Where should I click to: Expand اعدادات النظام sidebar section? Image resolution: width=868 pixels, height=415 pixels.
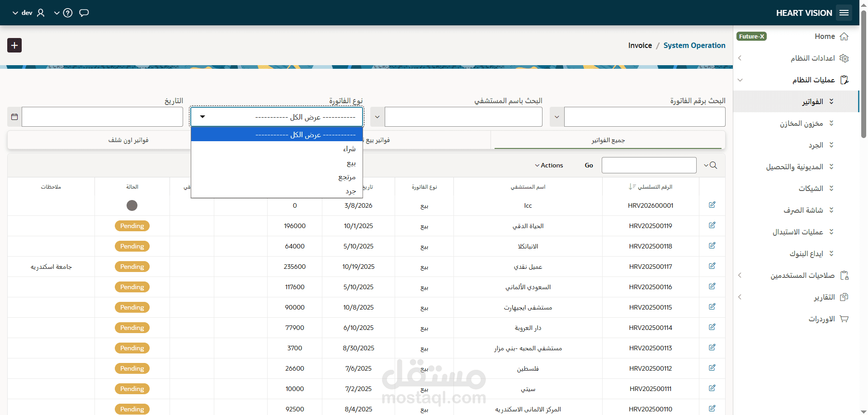tap(740, 58)
